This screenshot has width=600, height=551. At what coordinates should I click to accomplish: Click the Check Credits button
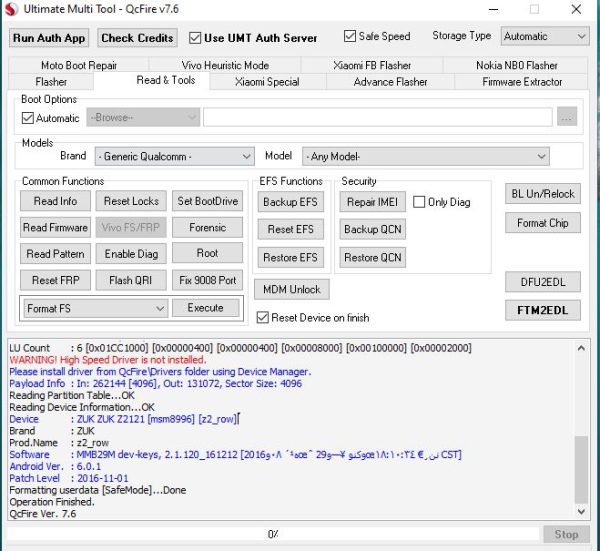[137, 38]
